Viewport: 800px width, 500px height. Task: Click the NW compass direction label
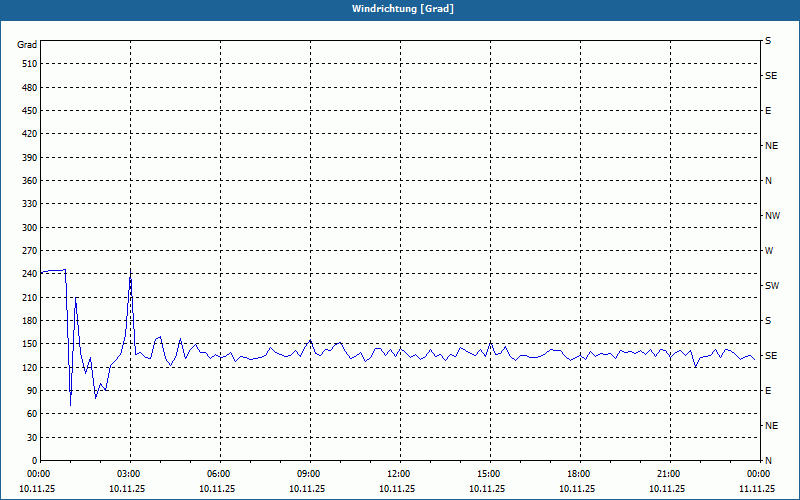772,216
